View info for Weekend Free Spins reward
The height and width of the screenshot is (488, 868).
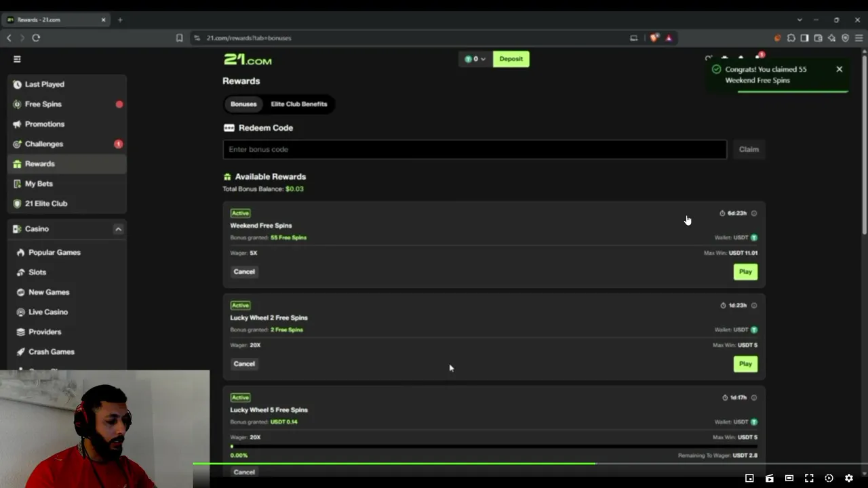[753, 213]
